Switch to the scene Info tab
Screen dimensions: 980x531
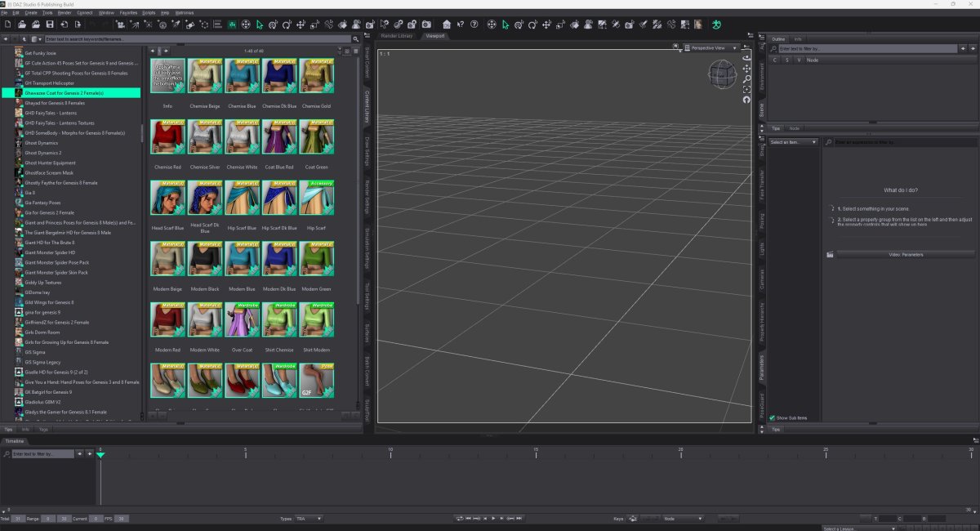click(798, 39)
